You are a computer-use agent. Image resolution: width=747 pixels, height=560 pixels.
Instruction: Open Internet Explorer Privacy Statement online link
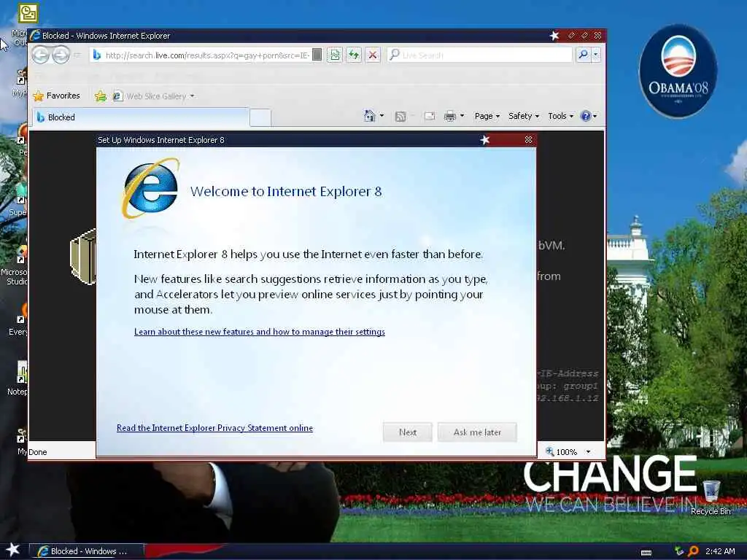(215, 428)
